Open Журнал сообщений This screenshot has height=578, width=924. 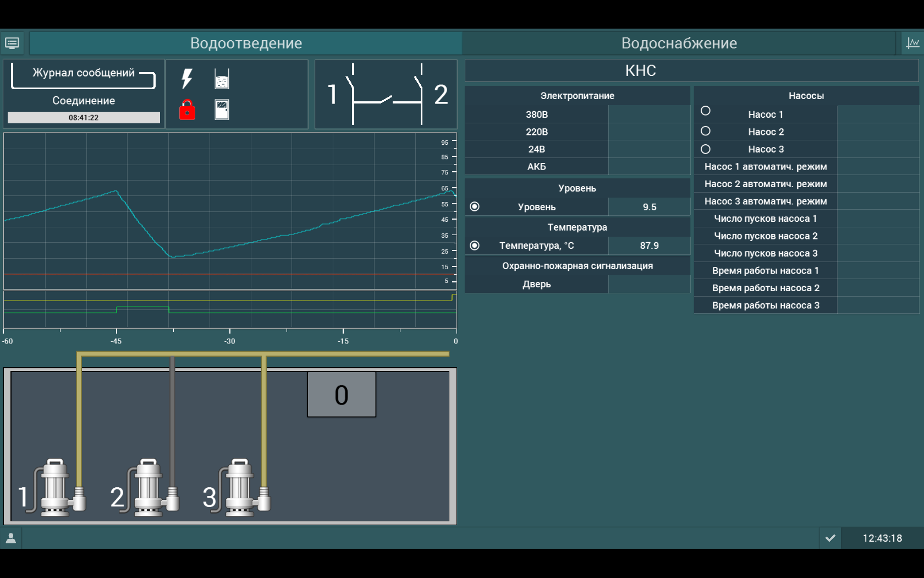pos(84,73)
